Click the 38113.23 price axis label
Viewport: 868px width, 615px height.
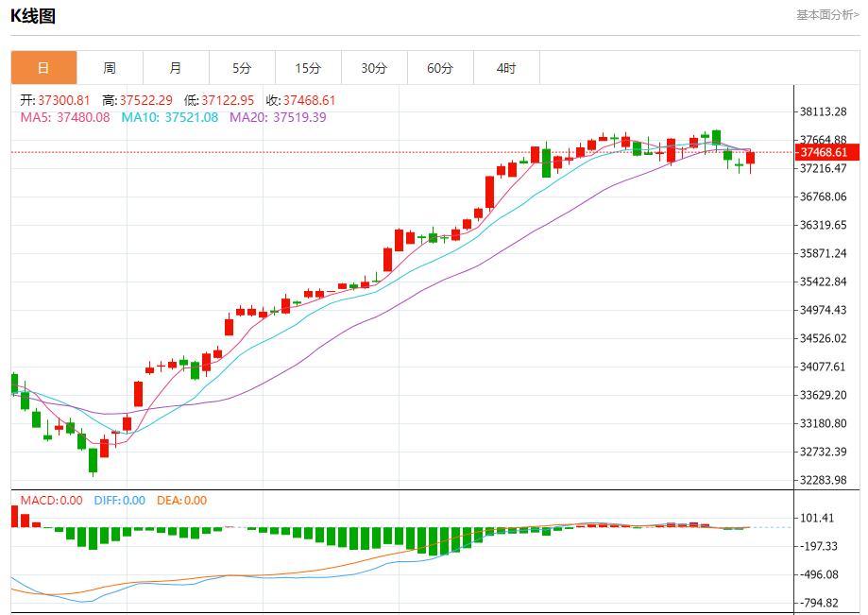[823, 111]
